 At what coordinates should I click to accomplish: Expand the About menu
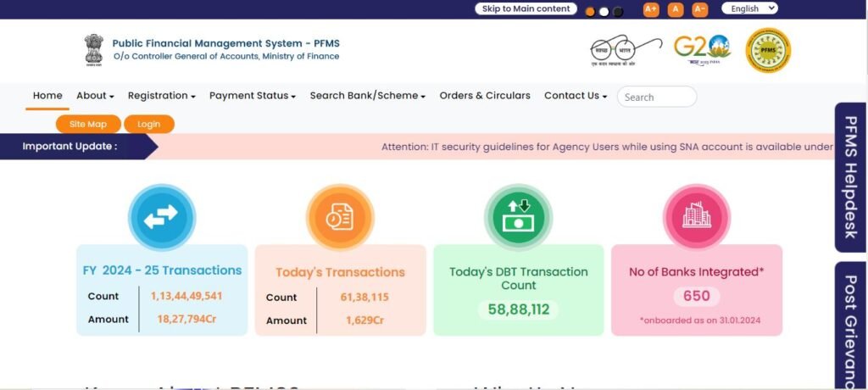point(95,95)
